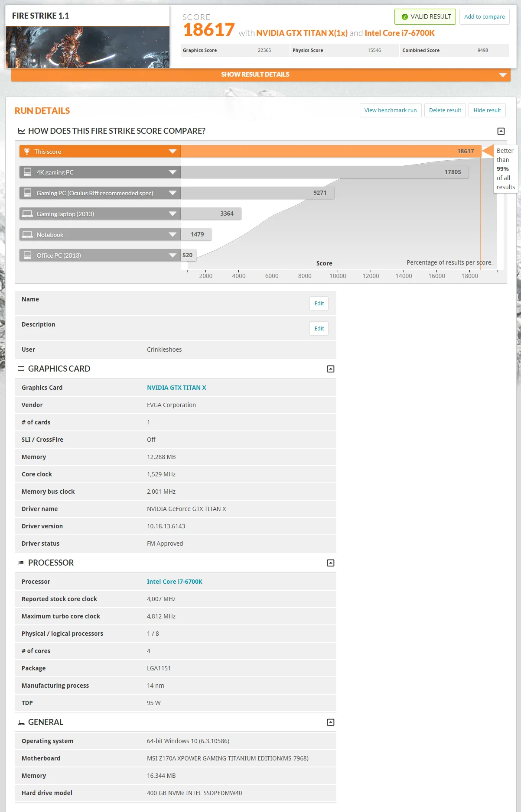521x812 pixels.
Task: Open the Intel Core i7-6700K processor link
Action: pyautogui.click(x=175, y=582)
